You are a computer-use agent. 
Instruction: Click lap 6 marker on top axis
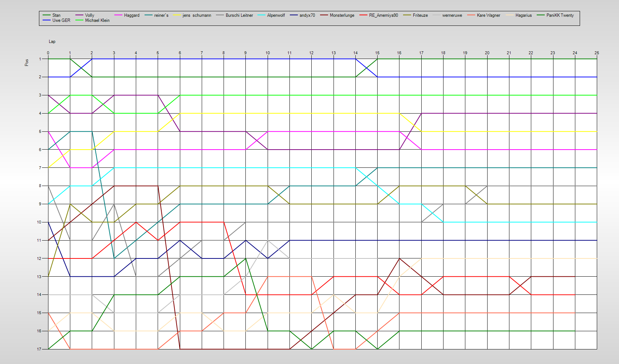point(180,53)
